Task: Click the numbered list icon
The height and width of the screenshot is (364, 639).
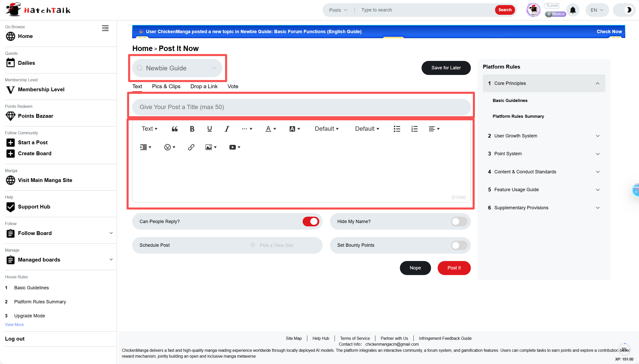Action: (x=414, y=129)
